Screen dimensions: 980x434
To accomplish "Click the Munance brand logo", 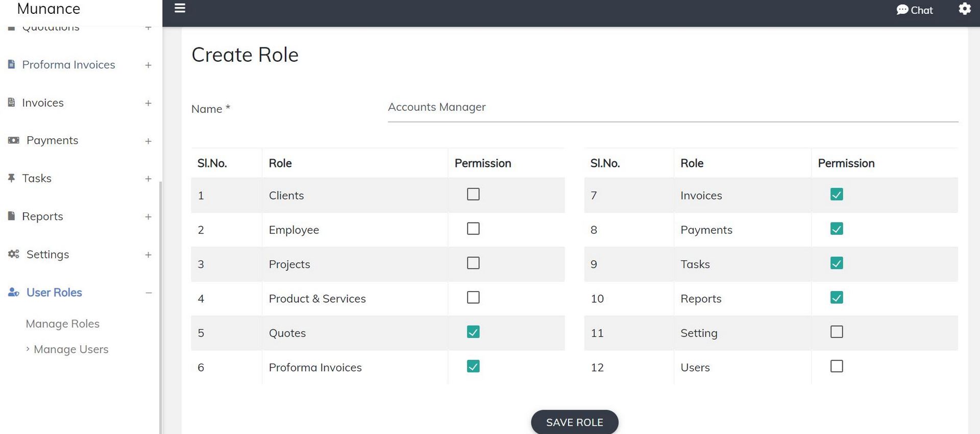I will [x=48, y=9].
